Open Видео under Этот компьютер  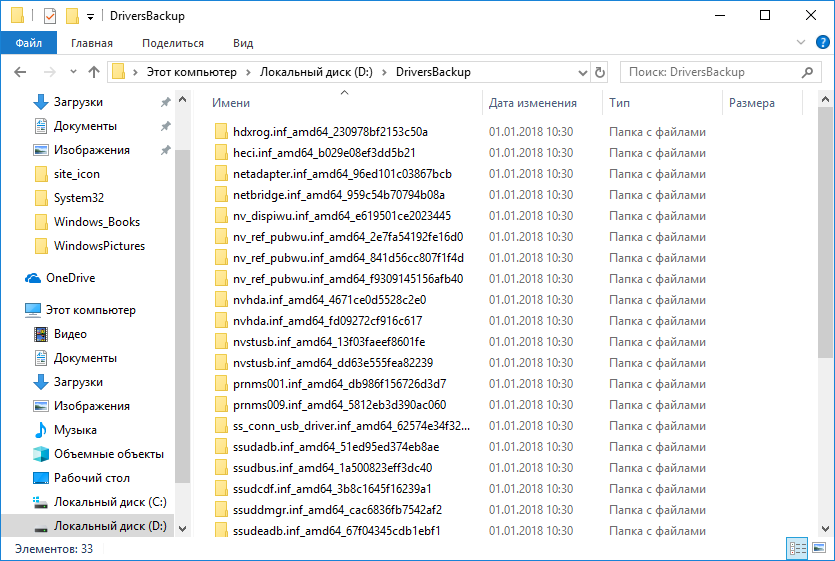(70, 334)
